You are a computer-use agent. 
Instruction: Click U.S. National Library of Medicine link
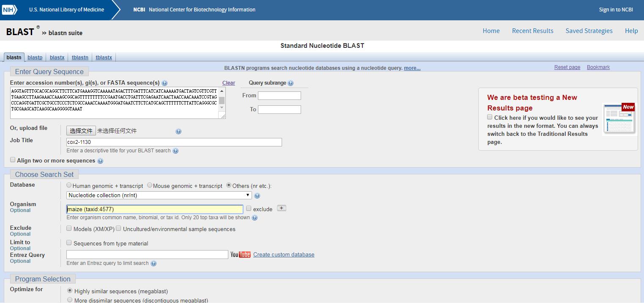pyautogui.click(x=66, y=9)
